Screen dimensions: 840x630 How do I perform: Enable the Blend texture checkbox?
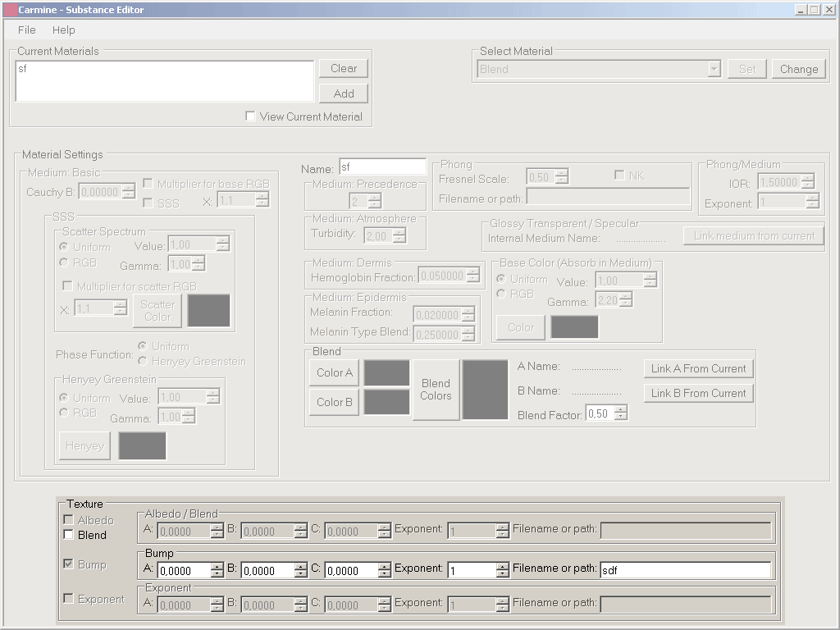click(x=68, y=535)
